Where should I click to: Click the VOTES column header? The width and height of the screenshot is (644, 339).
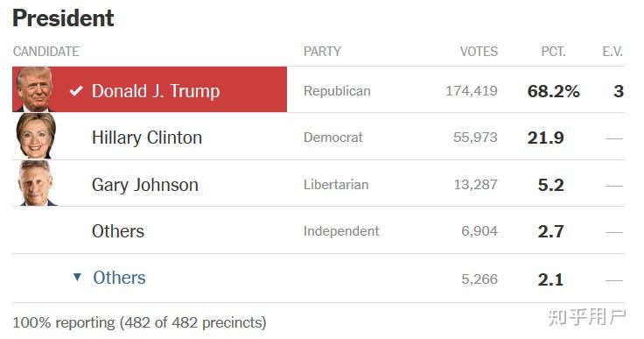tap(479, 52)
